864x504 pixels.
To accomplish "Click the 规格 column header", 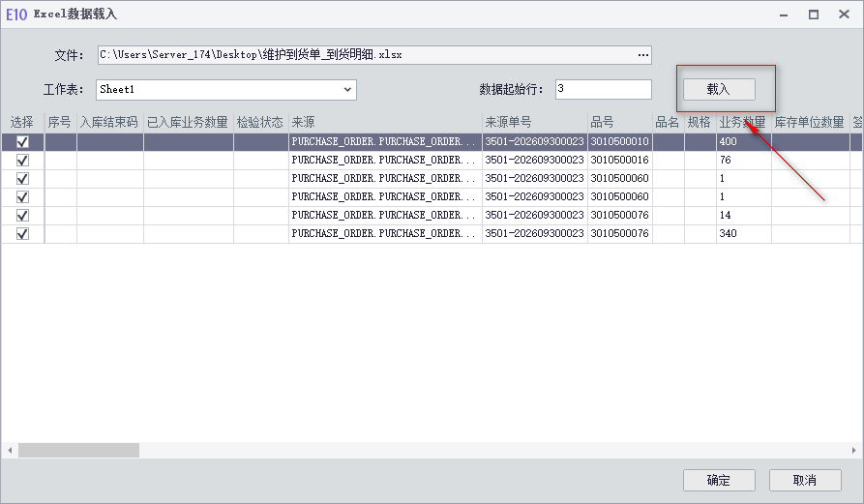I will [x=700, y=122].
